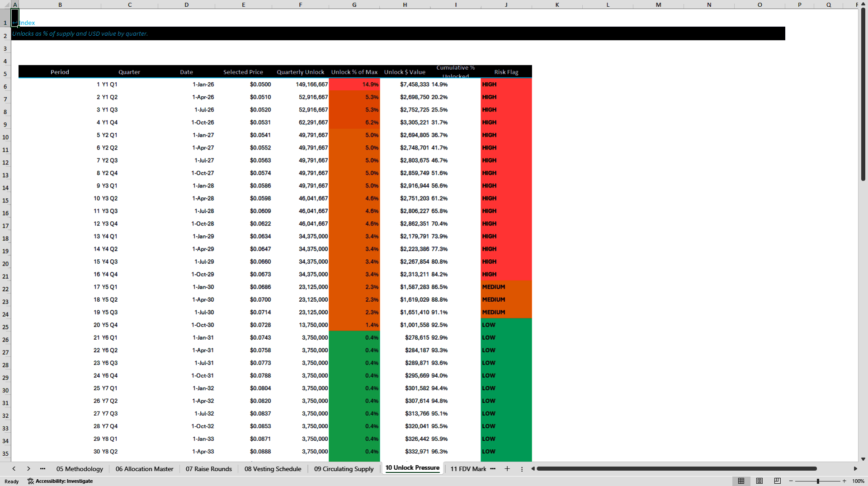The height and width of the screenshot is (486, 868).
Task: Click the Unlock % of Max heading
Action: [354, 72]
